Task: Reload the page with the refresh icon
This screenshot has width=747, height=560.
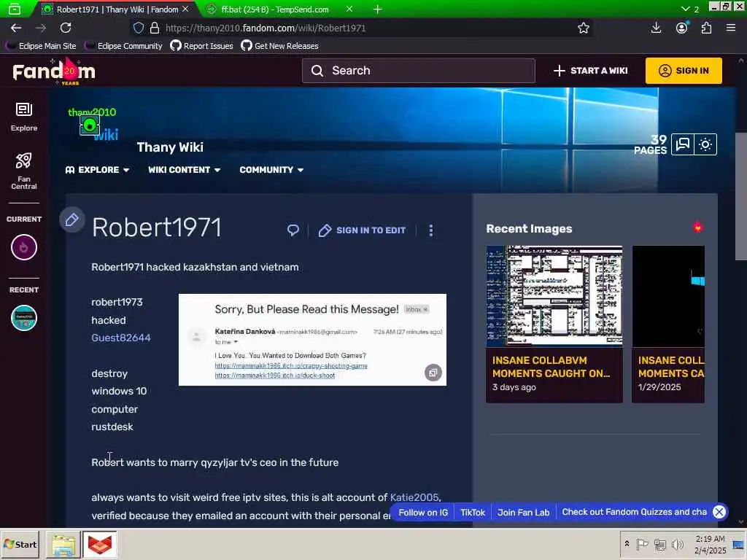Action: click(x=66, y=28)
